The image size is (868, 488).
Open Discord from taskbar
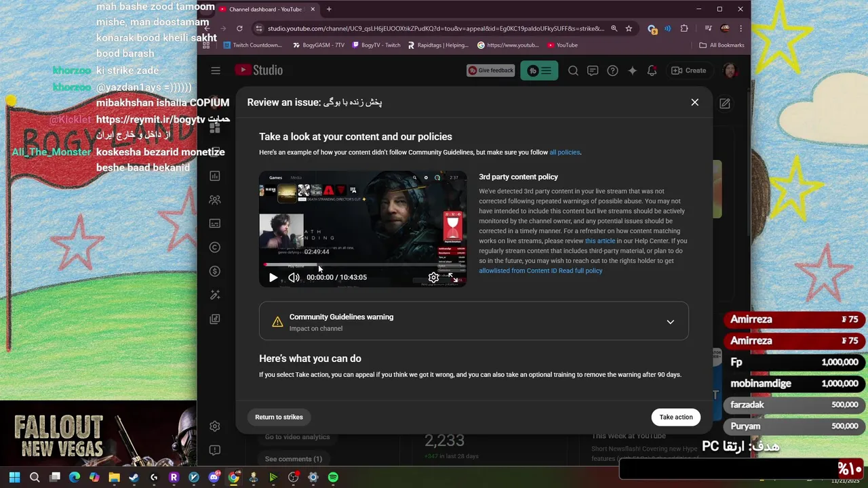214,477
